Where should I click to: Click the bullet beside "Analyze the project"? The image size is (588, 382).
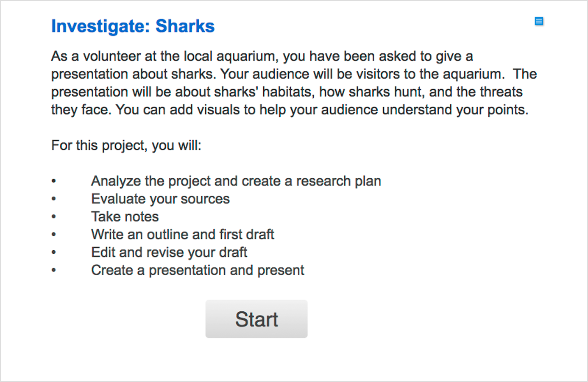point(53,181)
